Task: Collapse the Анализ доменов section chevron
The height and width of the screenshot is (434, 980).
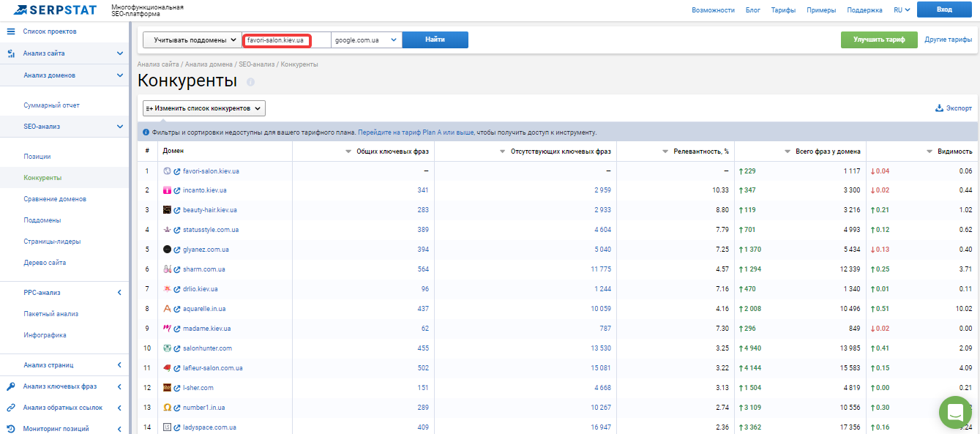Action: tap(120, 75)
